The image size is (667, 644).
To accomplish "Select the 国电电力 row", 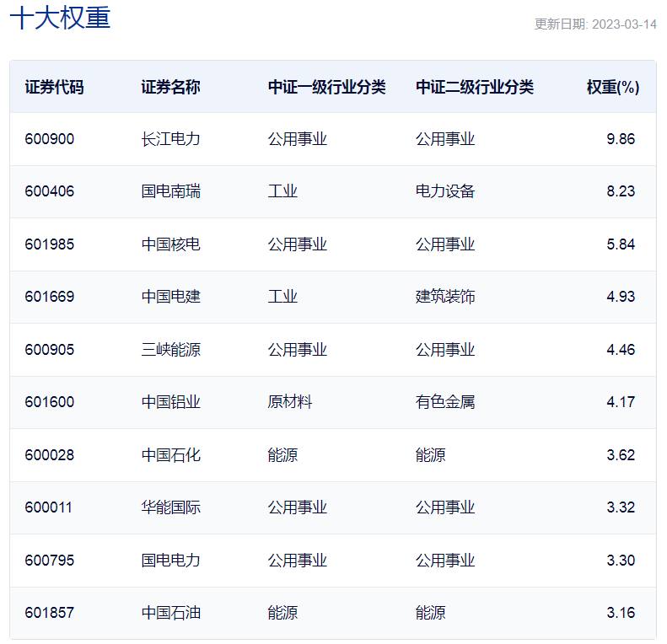I will (x=333, y=561).
